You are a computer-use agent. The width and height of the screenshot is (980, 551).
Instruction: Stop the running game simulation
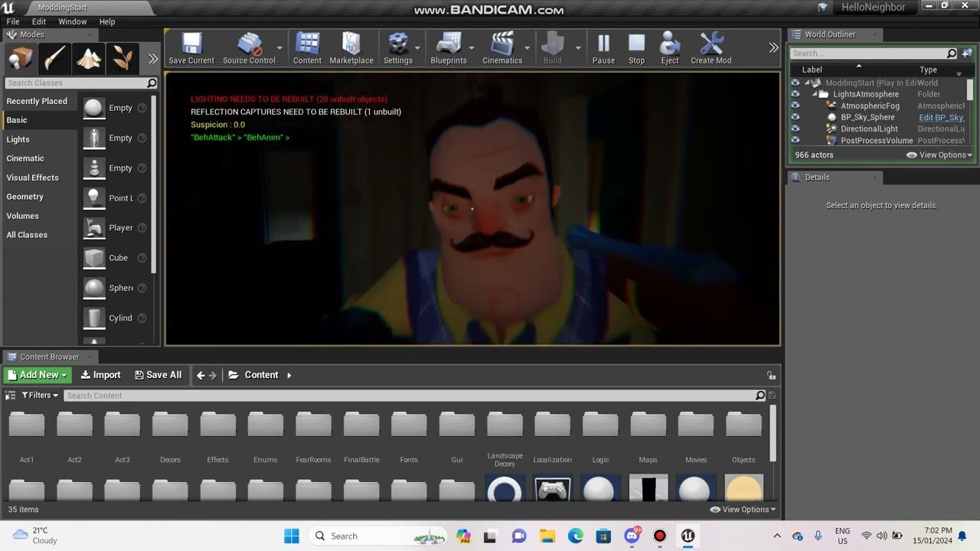coord(636,47)
